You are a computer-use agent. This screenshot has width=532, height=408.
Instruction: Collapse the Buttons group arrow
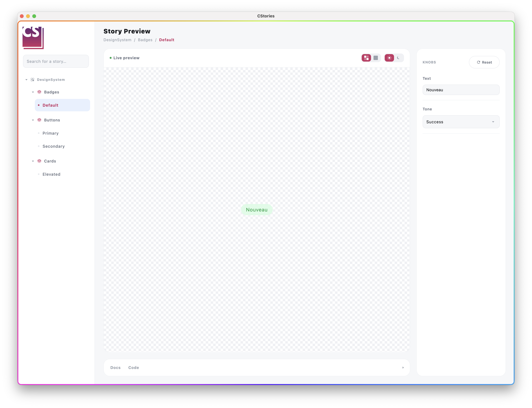33,120
